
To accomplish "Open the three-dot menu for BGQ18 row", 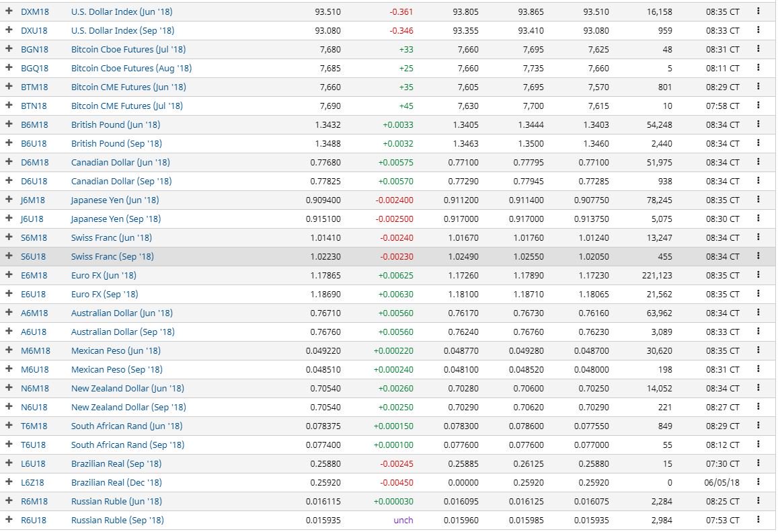I will (x=758, y=67).
